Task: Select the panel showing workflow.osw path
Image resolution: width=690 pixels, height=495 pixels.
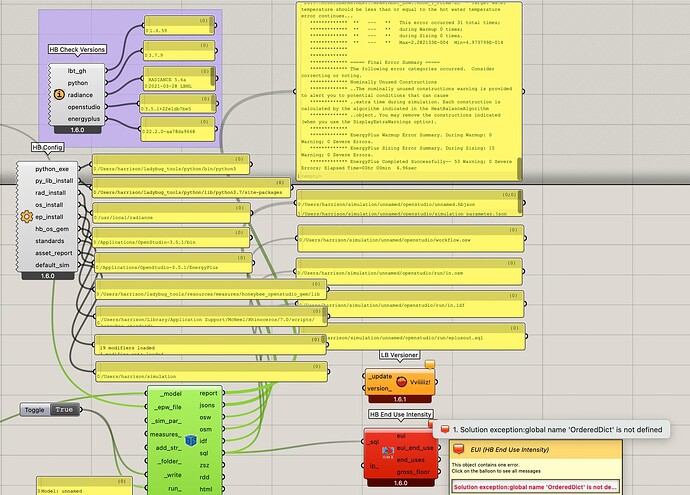Action: pyautogui.click(x=411, y=238)
